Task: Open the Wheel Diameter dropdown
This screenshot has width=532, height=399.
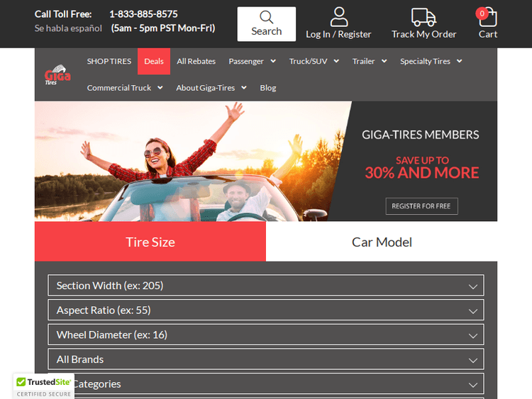Action: [266, 335]
